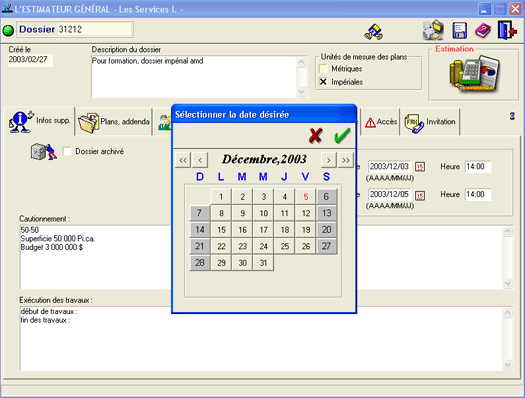Click the floppy disk save icon
The height and width of the screenshot is (398, 525).
tap(459, 31)
